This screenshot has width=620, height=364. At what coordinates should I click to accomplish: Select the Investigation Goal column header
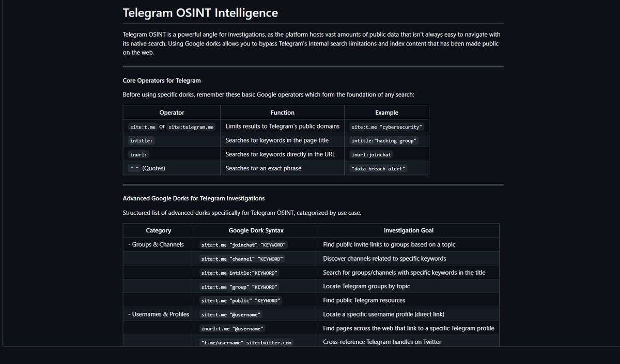coord(409,230)
